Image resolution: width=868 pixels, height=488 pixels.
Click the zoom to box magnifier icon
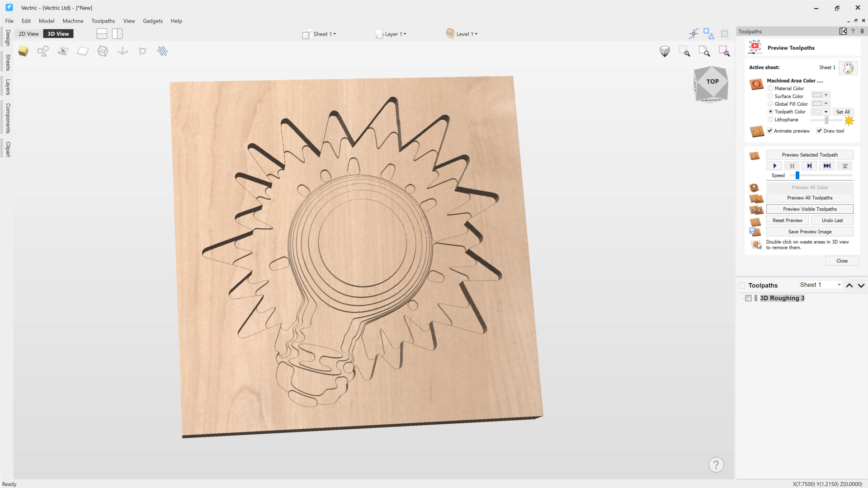(684, 52)
